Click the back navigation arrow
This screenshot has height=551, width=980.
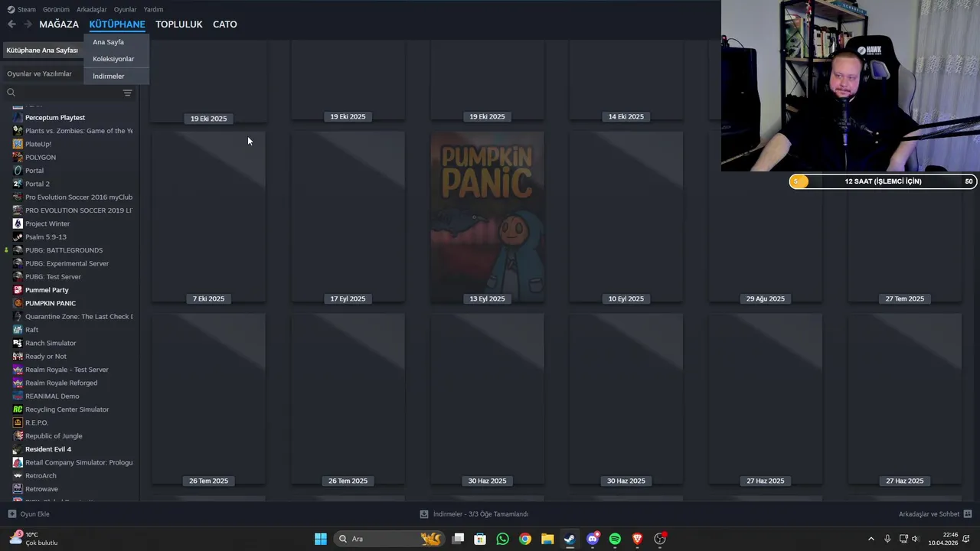(11, 24)
